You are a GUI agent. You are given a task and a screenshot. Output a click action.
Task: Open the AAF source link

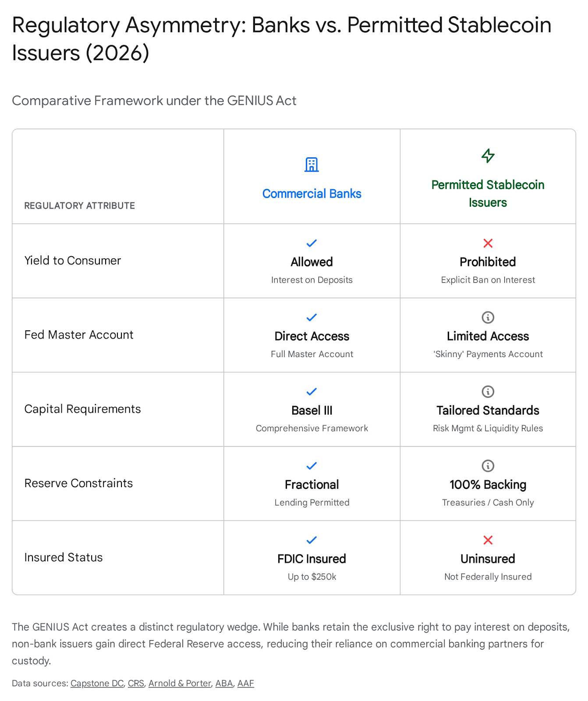245,683
